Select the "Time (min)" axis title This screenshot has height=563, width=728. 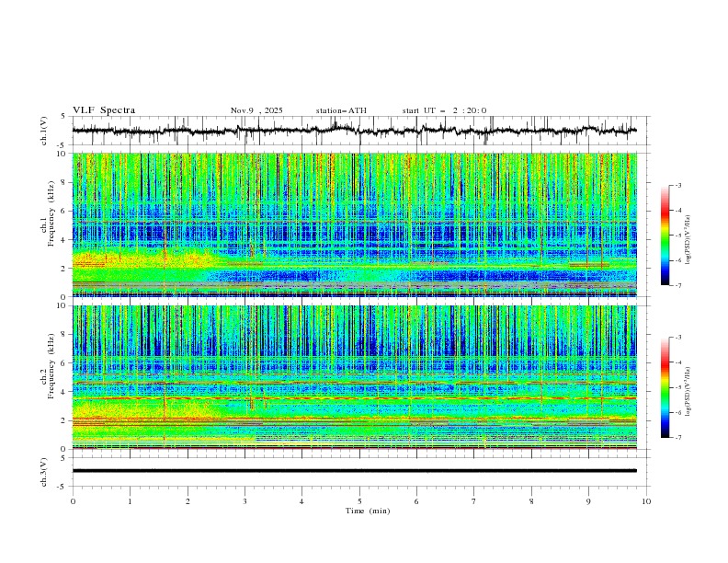pyautogui.click(x=368, y=511)
